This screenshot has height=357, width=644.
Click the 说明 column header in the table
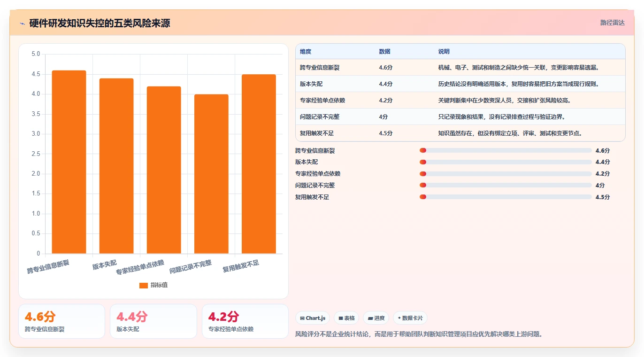tap(444, 52)
